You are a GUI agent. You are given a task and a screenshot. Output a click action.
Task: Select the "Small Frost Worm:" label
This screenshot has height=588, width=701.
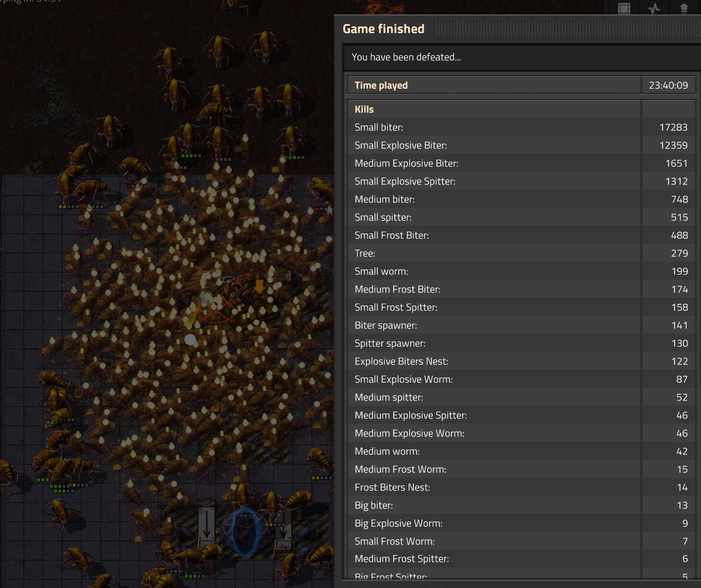pyautogui.click(x=395, y=542)
